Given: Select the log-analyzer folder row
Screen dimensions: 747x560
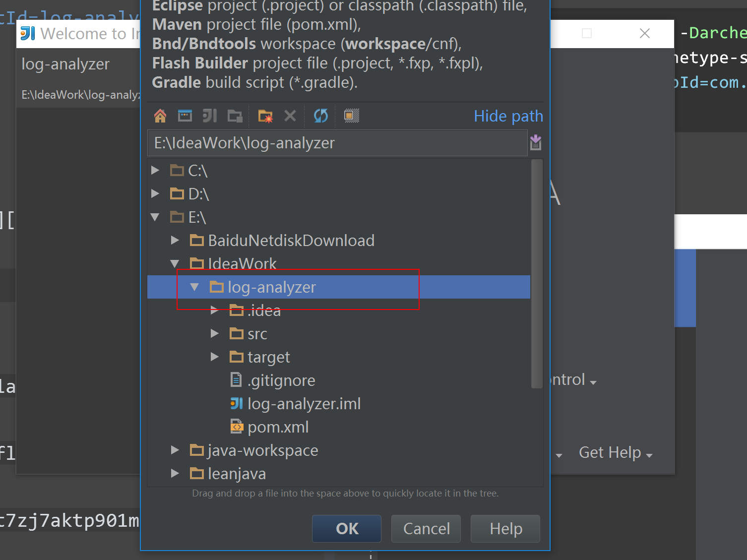Looking at the screenshot, I should pos(339,287).
